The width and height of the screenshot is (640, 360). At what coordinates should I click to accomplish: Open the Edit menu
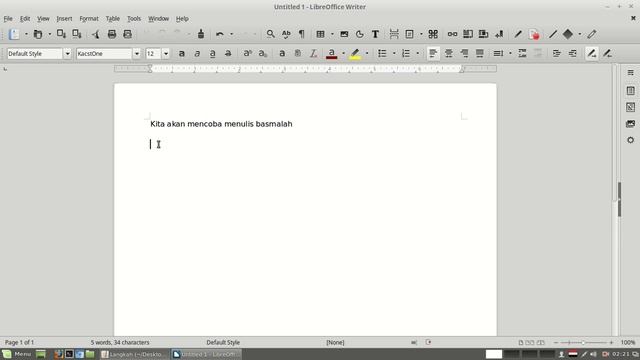[x=25, y=19]
